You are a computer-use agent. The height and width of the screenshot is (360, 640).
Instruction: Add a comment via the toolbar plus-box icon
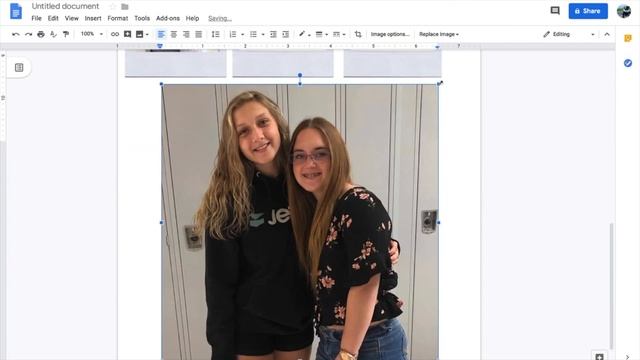(x=127, y=34)
